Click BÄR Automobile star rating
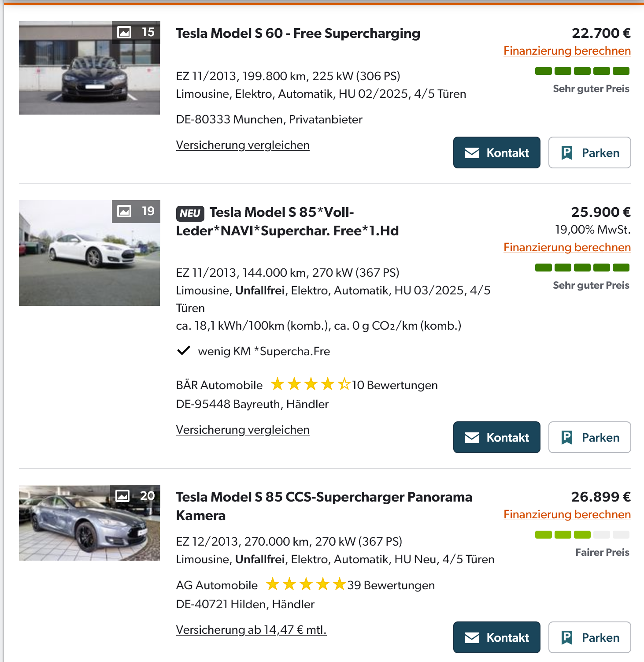 [310, 385]
